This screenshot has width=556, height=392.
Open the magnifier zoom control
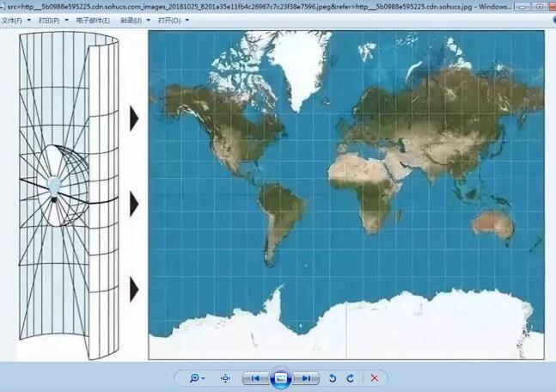coord(197,378)
